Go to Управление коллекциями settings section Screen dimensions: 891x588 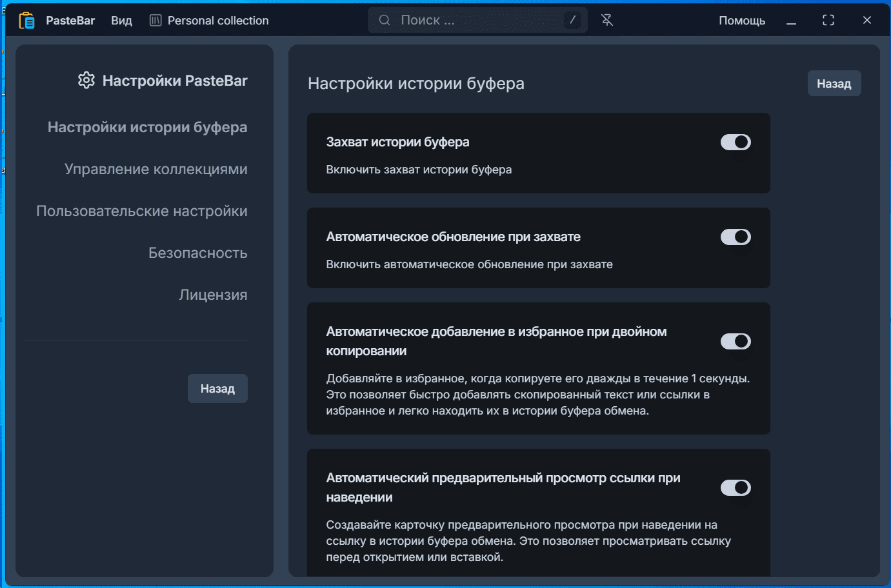[156, 170]
